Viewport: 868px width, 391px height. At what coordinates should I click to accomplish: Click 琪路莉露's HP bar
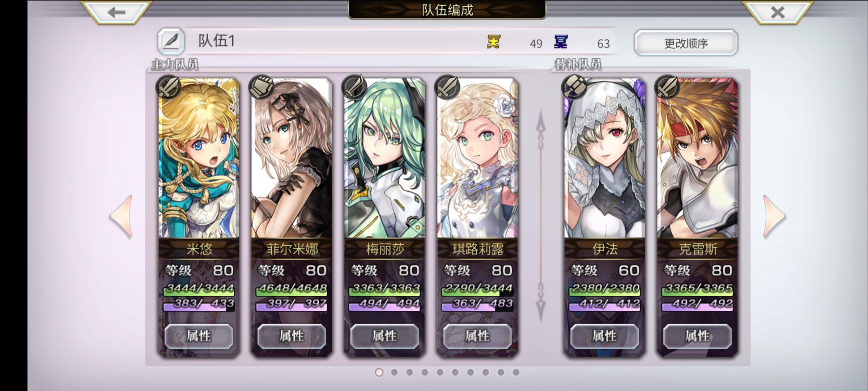coord(477,289)
